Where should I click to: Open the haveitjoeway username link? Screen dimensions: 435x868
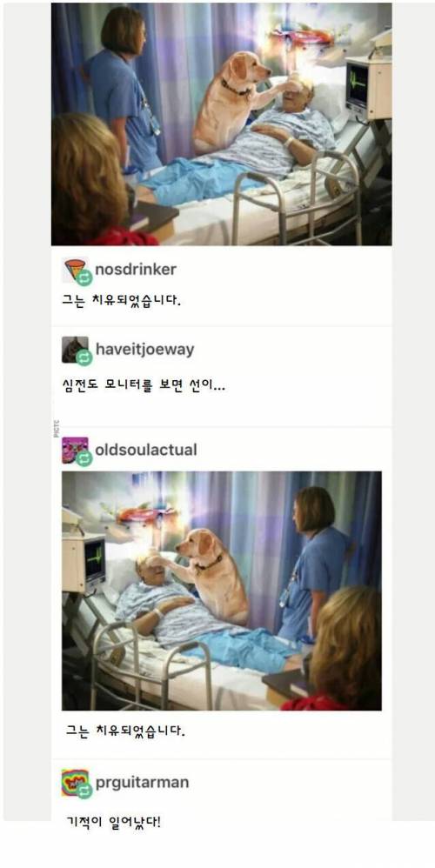pyautogui.click(x=145, y=350)
